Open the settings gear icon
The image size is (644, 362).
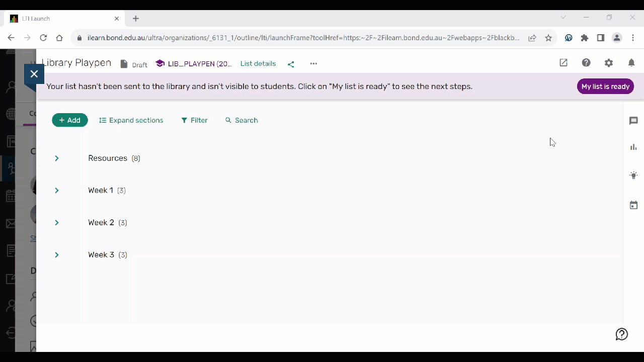(x=609, y=63)
